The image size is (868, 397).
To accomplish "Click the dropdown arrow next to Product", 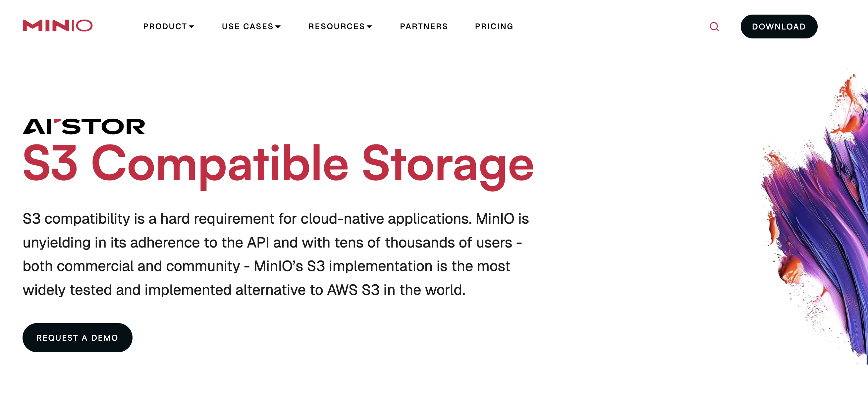I will point(191,27).
